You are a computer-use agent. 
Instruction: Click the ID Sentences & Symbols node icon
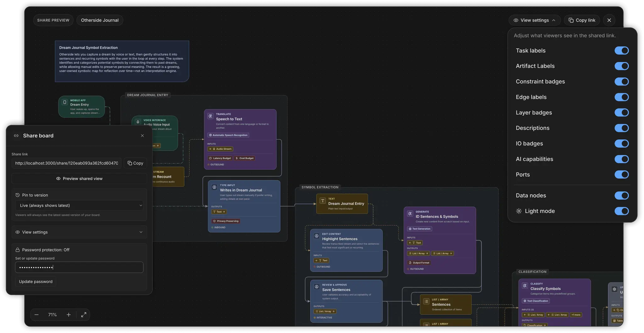(410, 213)
